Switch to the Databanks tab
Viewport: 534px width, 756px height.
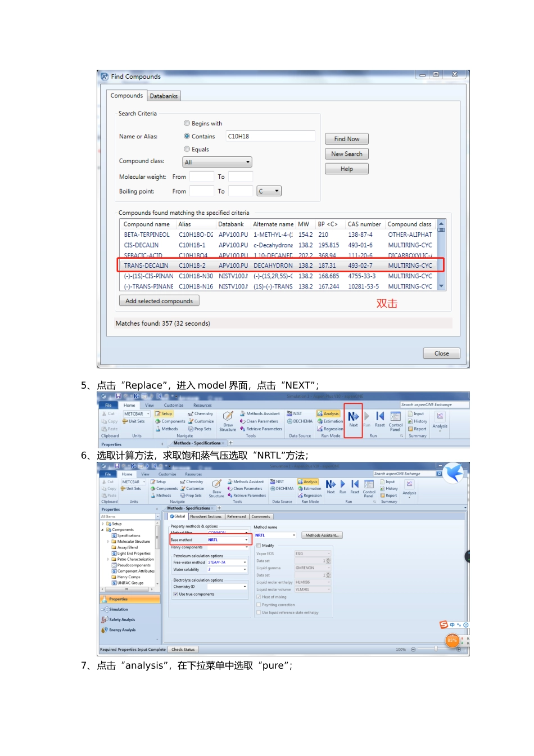click(164, 96)
